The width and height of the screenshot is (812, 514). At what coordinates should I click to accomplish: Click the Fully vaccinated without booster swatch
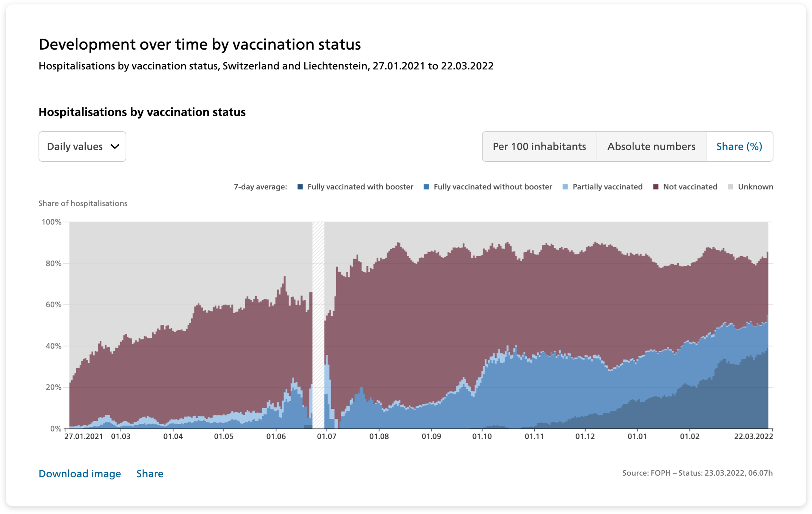point(426,187)
